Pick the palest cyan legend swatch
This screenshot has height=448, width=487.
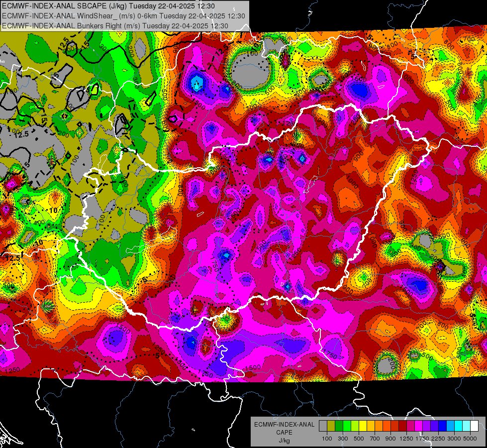467,426
